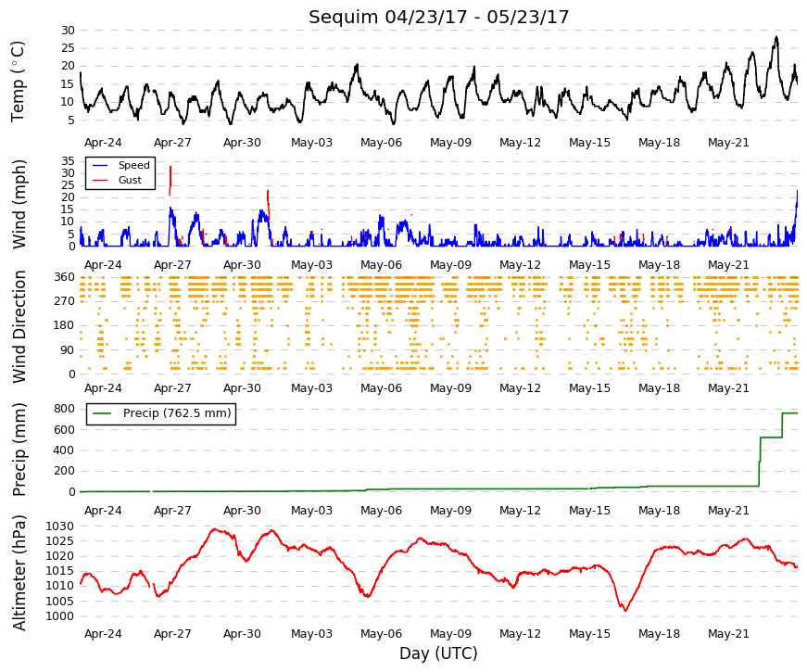Viewport: 807px width, 672px height.
Task: Click the red Gust legend line
Action: (x=100, y=180)
